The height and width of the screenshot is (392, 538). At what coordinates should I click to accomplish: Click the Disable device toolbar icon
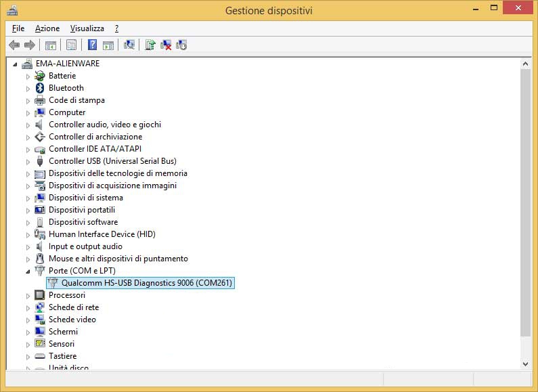coord(181,45)
